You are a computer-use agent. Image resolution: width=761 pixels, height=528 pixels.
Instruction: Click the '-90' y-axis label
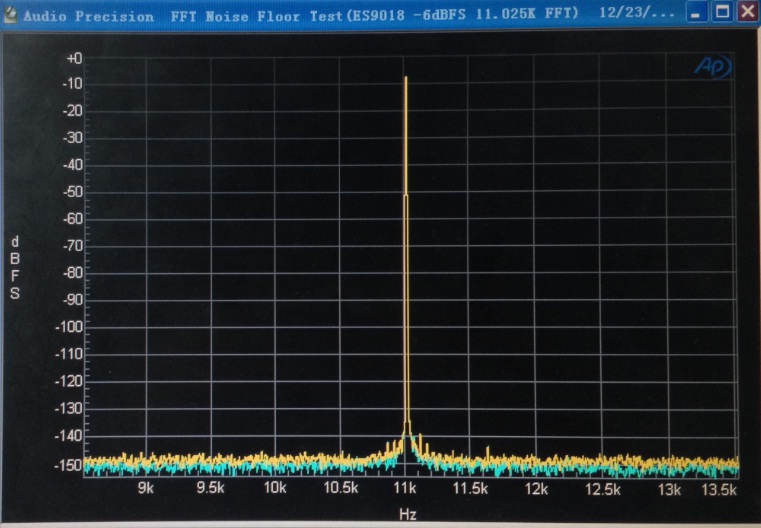click(73, 300)
